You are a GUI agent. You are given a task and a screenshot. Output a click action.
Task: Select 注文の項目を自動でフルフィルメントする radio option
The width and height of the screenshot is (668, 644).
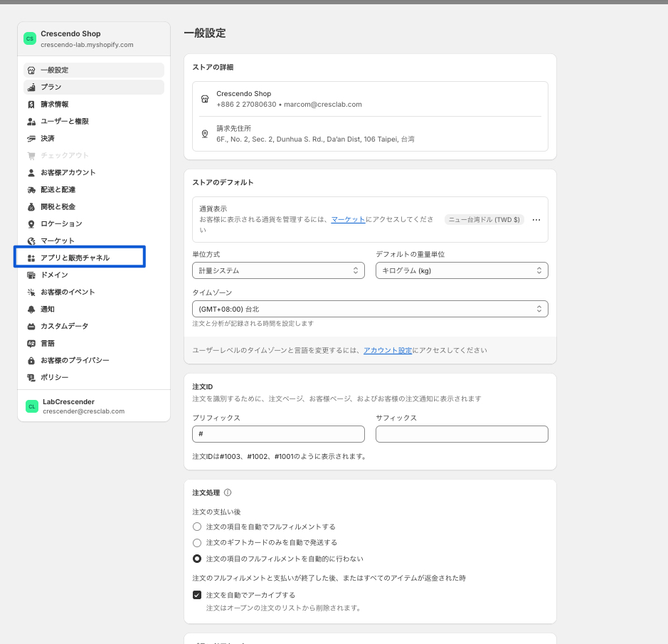(x=197, y=527)
